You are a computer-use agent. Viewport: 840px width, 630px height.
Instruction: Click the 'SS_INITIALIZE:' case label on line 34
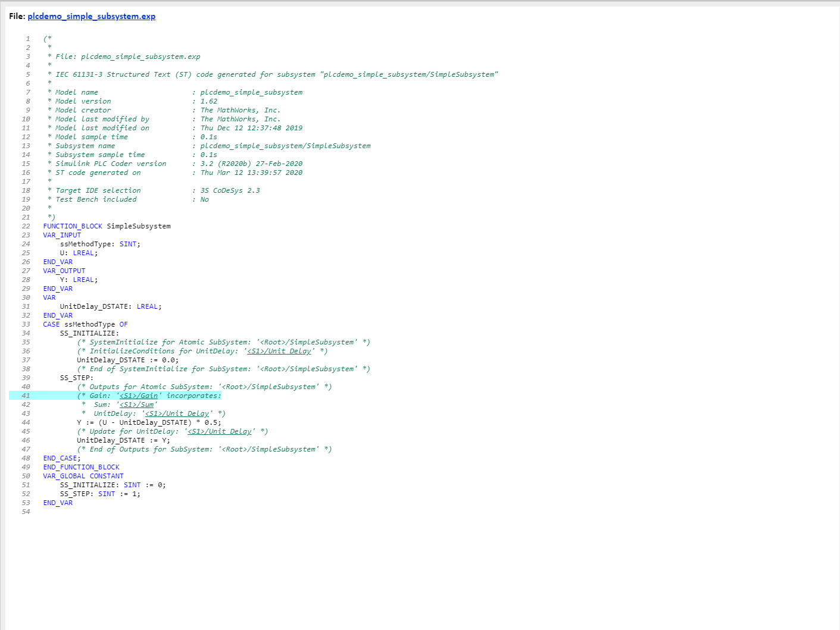[x=89, y=333]
